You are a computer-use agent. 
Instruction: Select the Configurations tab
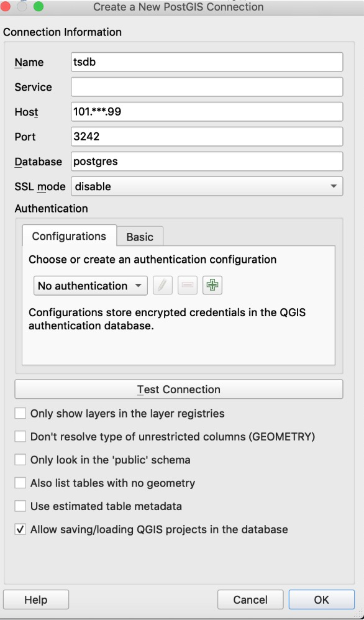69,236
